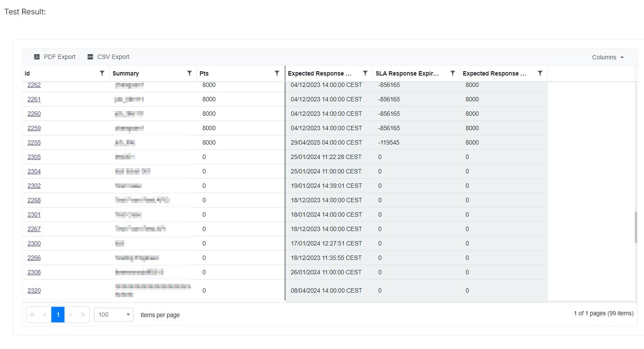Open record link 2255
Viewport: 644px width, 349px height.
point(34,142)
